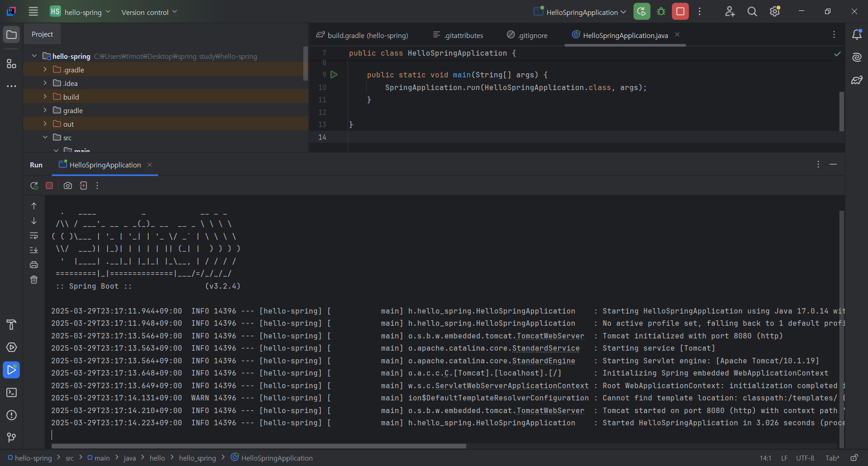Open Problems tool window
This screenshot has width=868, height=466.
pos(12,415)
